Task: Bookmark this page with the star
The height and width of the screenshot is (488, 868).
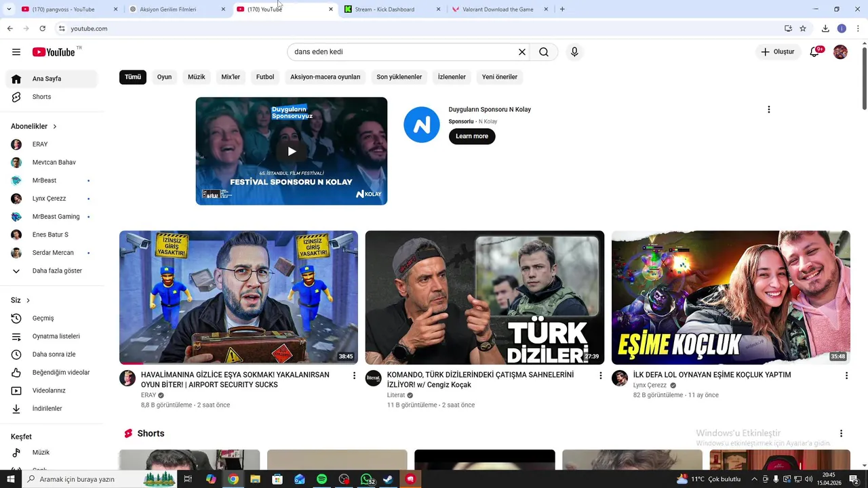Action: tap(803, 28)
